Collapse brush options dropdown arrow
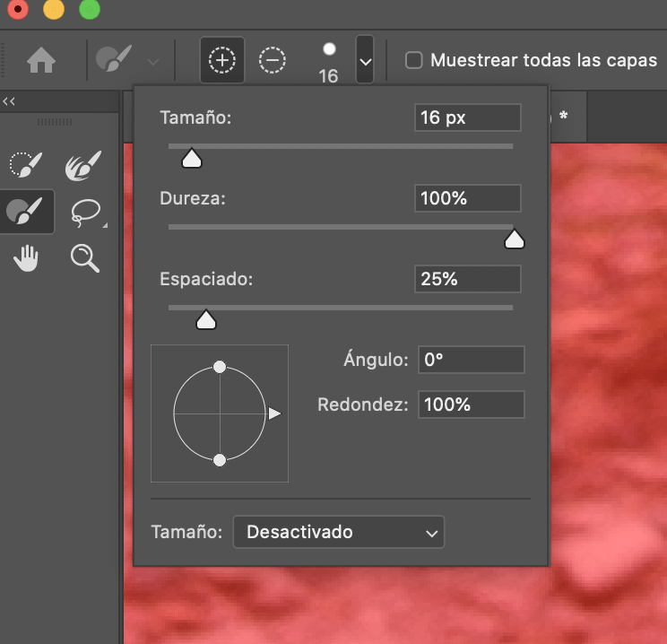667x644 pixels. (365, 60)
